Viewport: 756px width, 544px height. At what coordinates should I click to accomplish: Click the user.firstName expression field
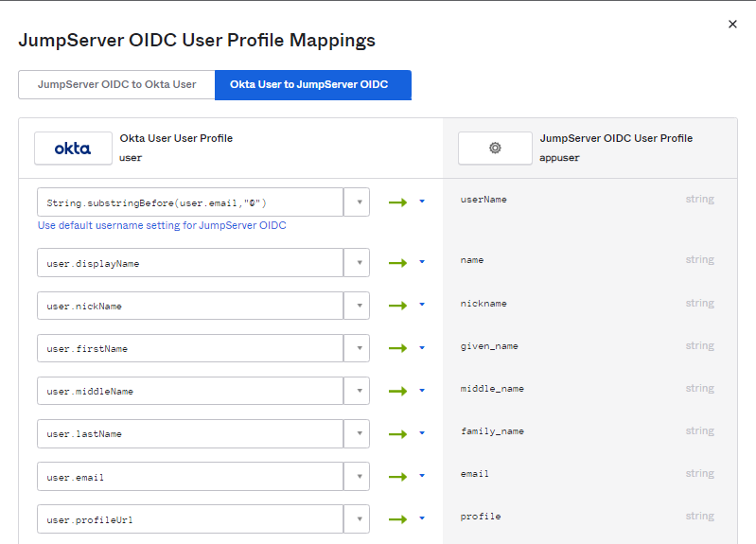189,349
